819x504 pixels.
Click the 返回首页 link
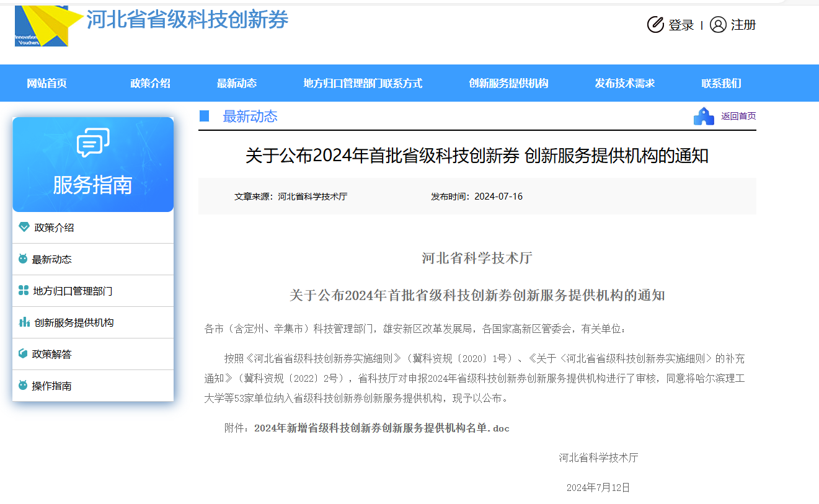pos(738,117)
